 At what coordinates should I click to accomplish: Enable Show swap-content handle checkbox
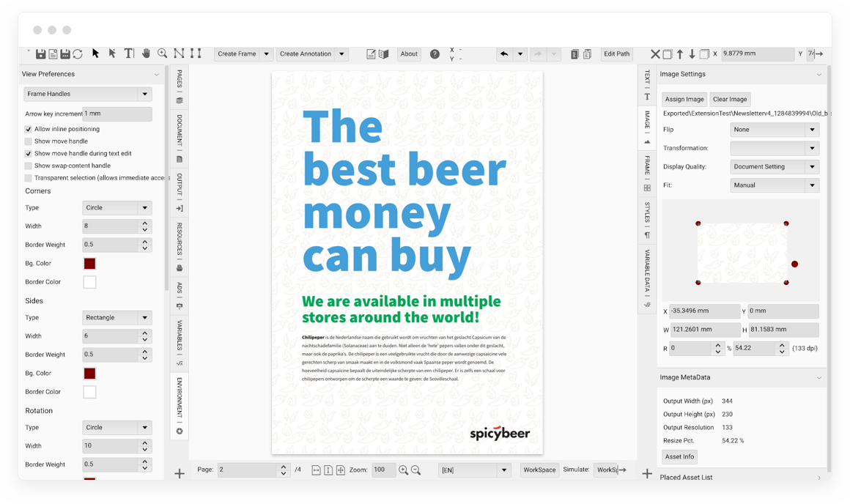28,166
